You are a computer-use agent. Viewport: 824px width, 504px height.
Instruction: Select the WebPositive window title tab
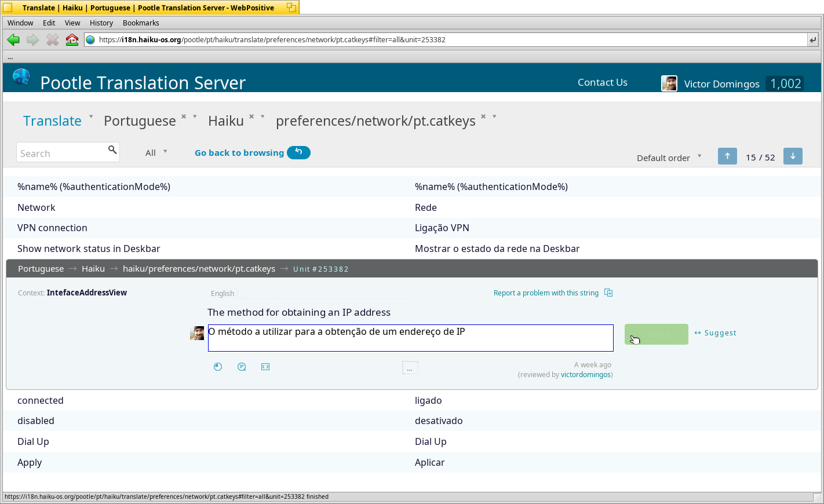click(148, 8)
